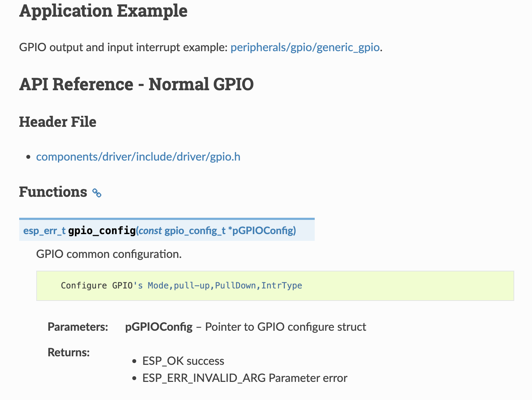The image size is (532, 400).
Task: Click the Functions heading text
Action: pyautogui.click(x=53, y=192)
